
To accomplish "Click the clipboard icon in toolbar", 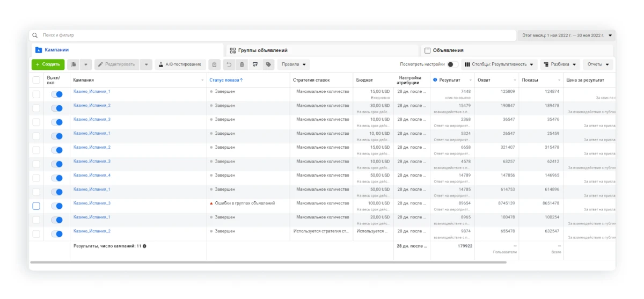I will [x=214, y=64].
